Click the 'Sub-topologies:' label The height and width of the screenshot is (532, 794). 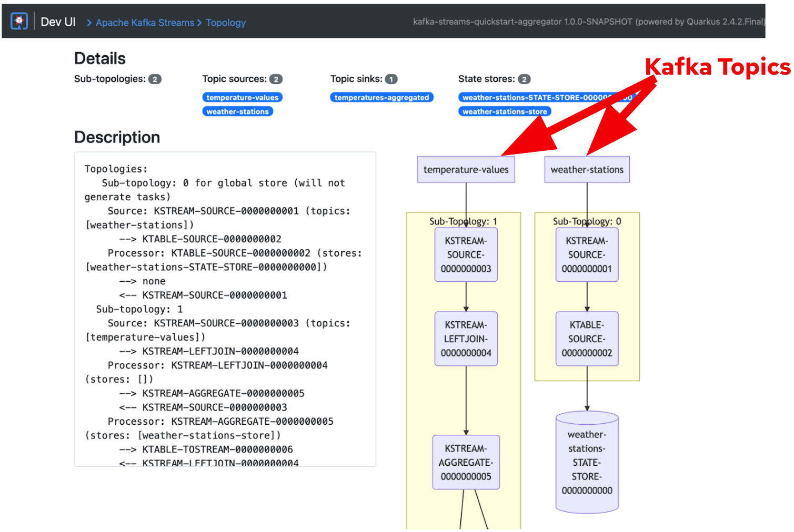(x=110, y=79)
